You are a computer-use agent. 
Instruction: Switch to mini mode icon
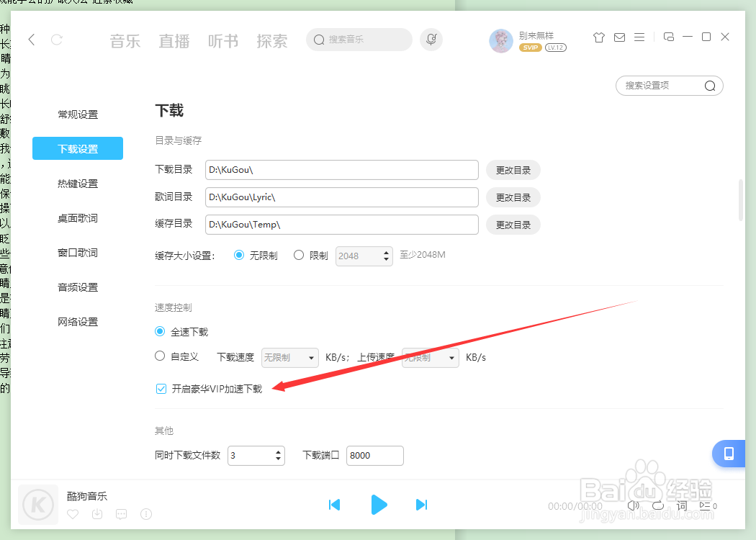pyautogui.click(x=669, y=37)
